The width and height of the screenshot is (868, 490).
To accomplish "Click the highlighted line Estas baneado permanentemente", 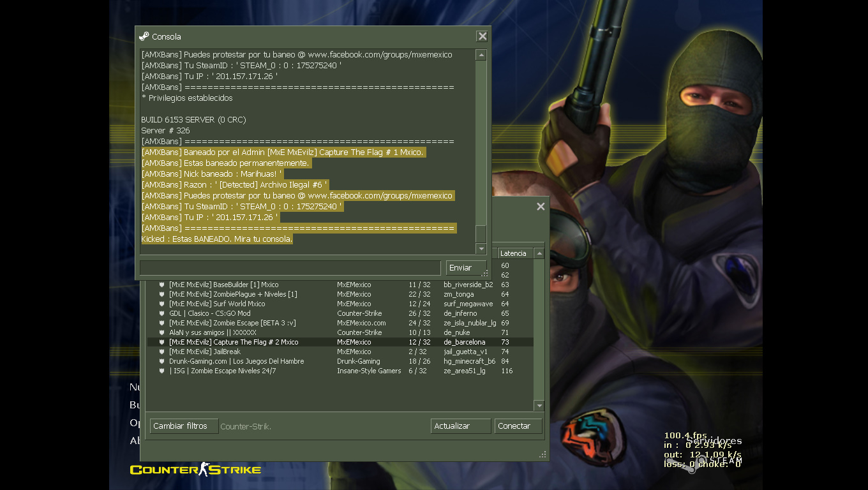I will [225, 163].
